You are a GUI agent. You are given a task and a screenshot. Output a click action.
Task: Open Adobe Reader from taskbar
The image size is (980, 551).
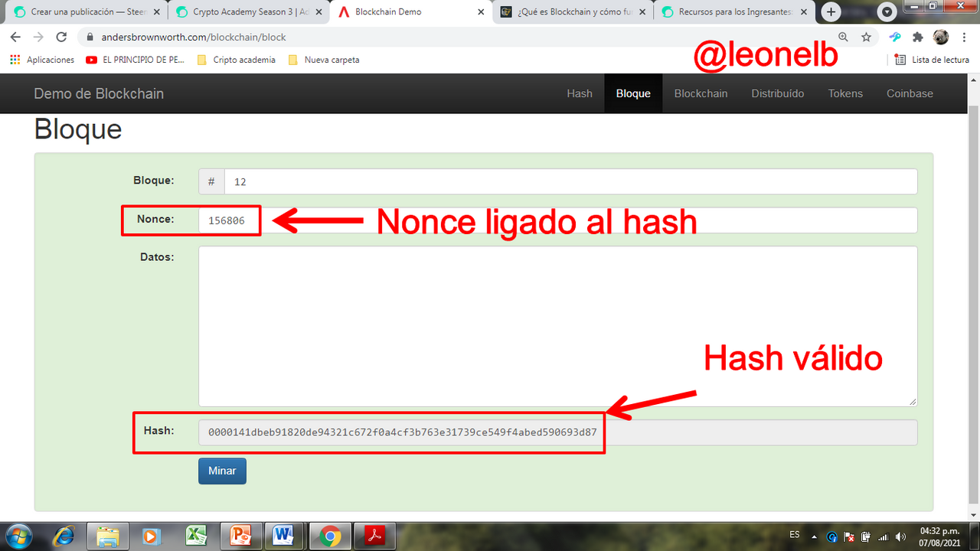coord(375,535)
